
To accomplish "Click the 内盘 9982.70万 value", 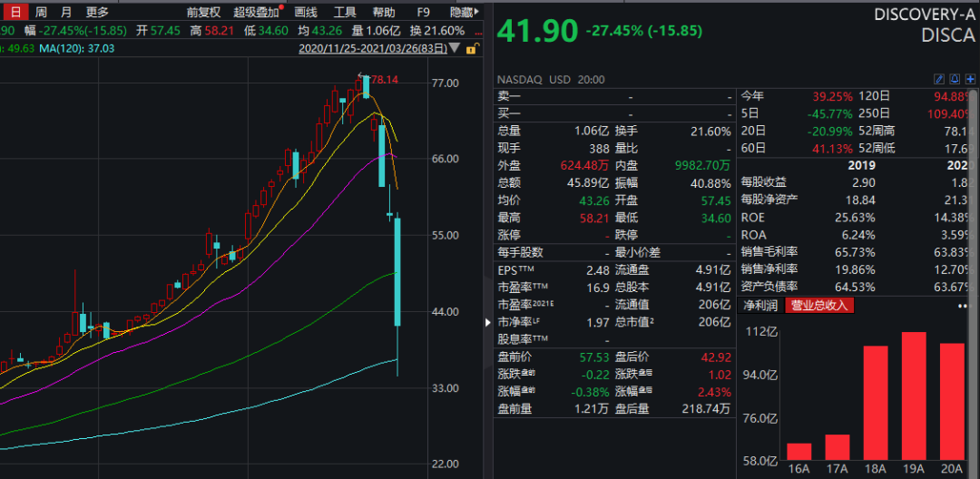I will (x=701, y=165).
